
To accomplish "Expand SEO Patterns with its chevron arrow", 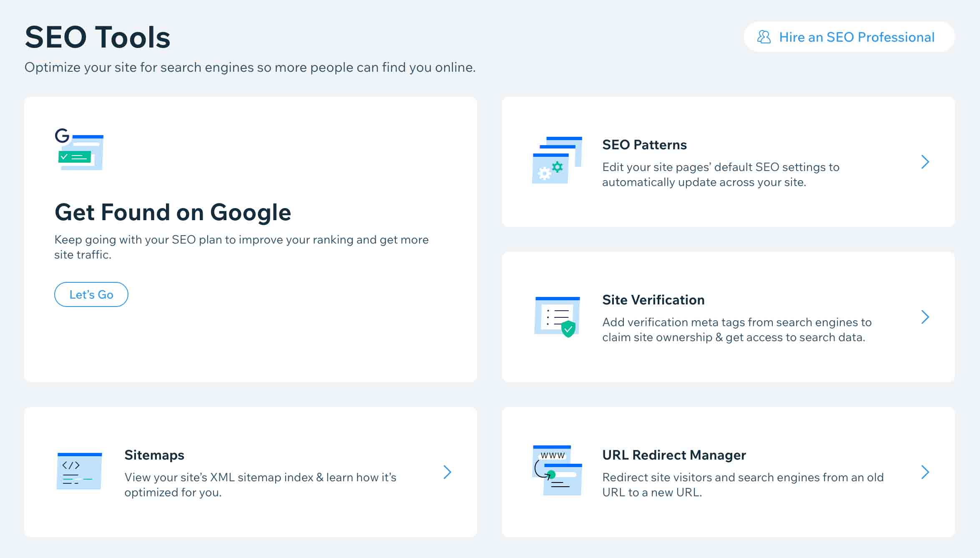I will pos(925,162).
